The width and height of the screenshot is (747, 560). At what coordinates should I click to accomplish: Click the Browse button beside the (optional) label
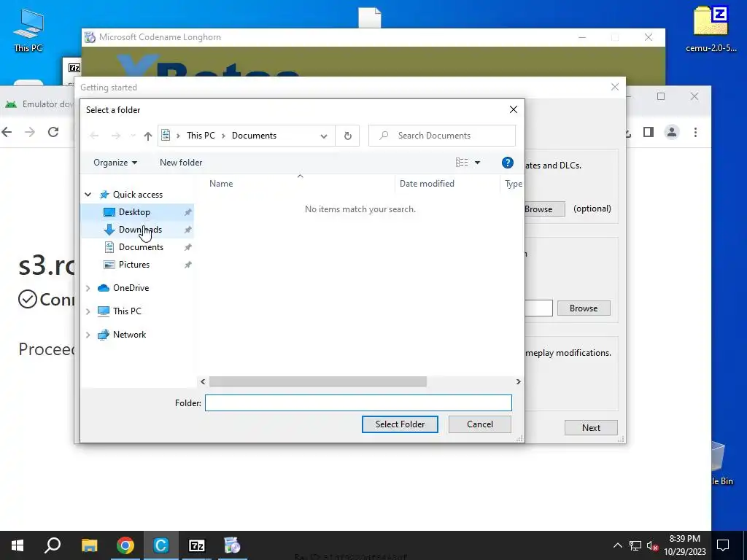coord(544,209)
